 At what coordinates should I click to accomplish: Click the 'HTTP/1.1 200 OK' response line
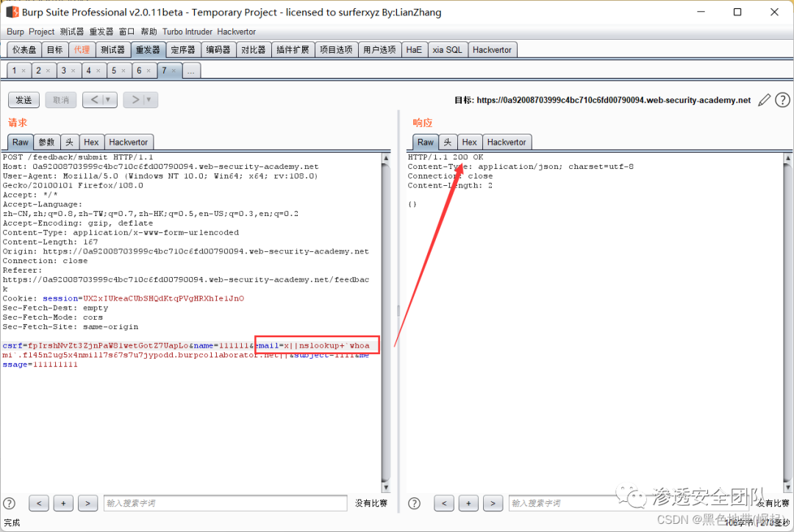point(445,157)
